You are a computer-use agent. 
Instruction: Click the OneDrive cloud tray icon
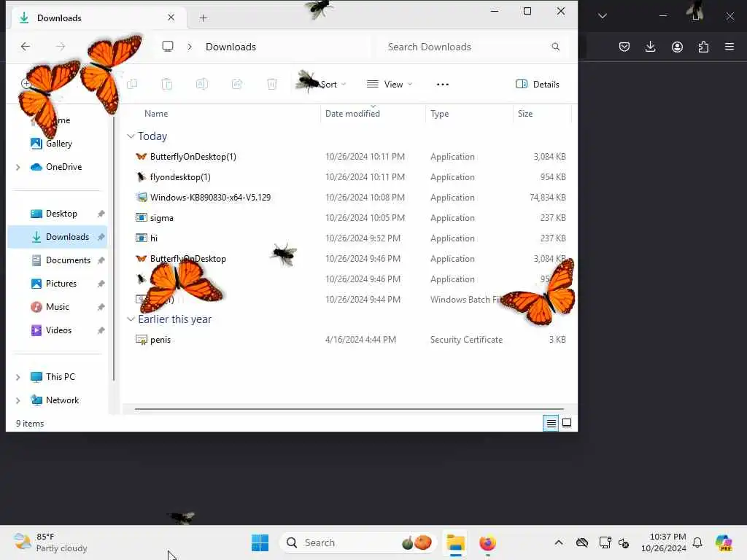click(581, 542)
